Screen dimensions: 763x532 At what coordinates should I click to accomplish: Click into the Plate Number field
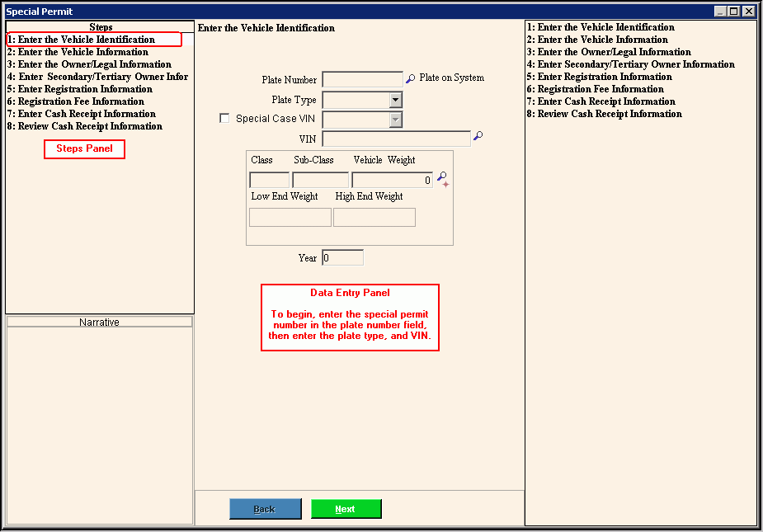click(362, 79)
